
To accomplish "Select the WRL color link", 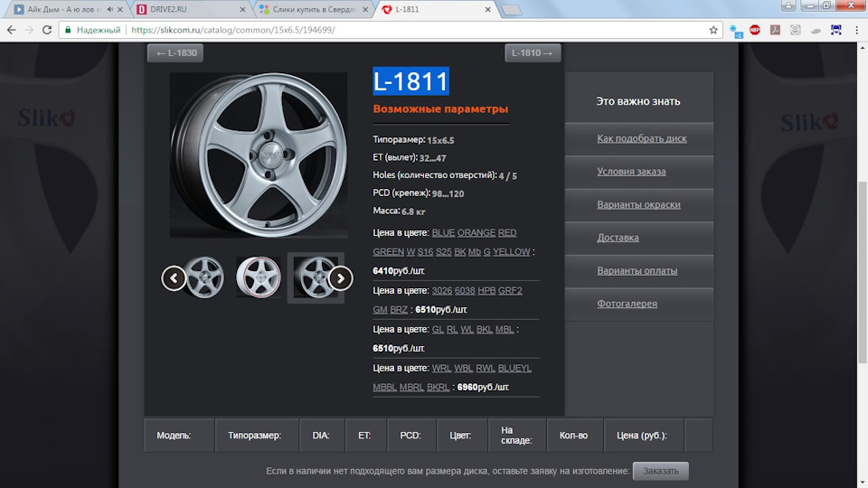I will point(441,368).
